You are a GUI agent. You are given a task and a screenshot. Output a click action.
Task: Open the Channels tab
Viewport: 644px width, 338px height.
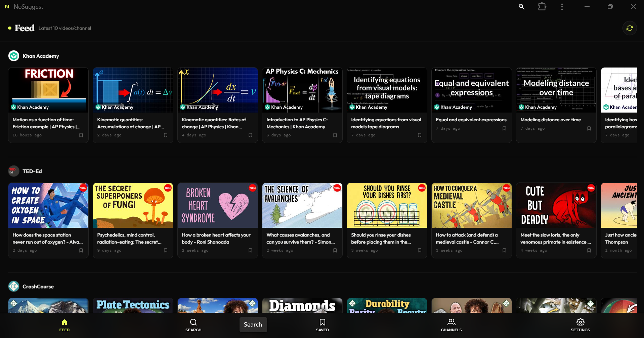(452, 325)
